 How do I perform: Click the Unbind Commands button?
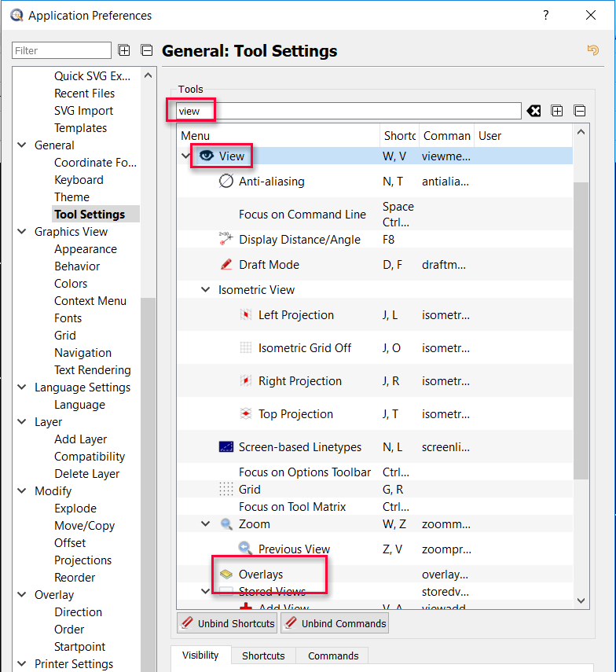[x=335, y=623]
